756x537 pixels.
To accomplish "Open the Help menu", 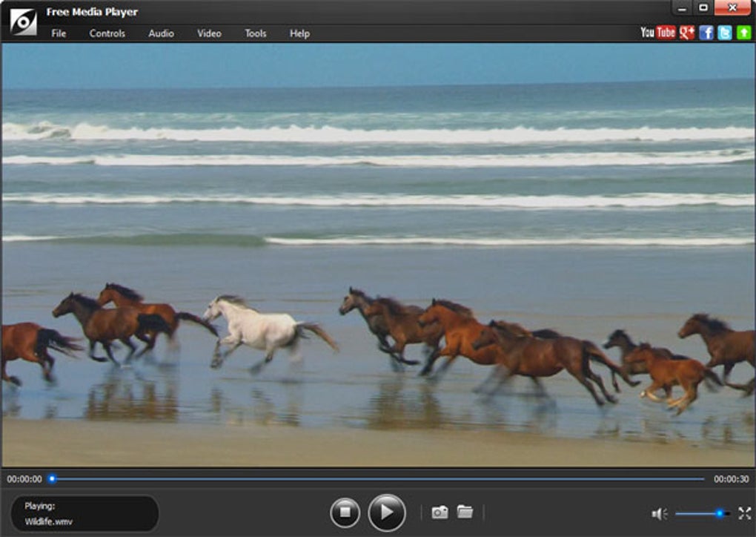I will tap(299, 33).
